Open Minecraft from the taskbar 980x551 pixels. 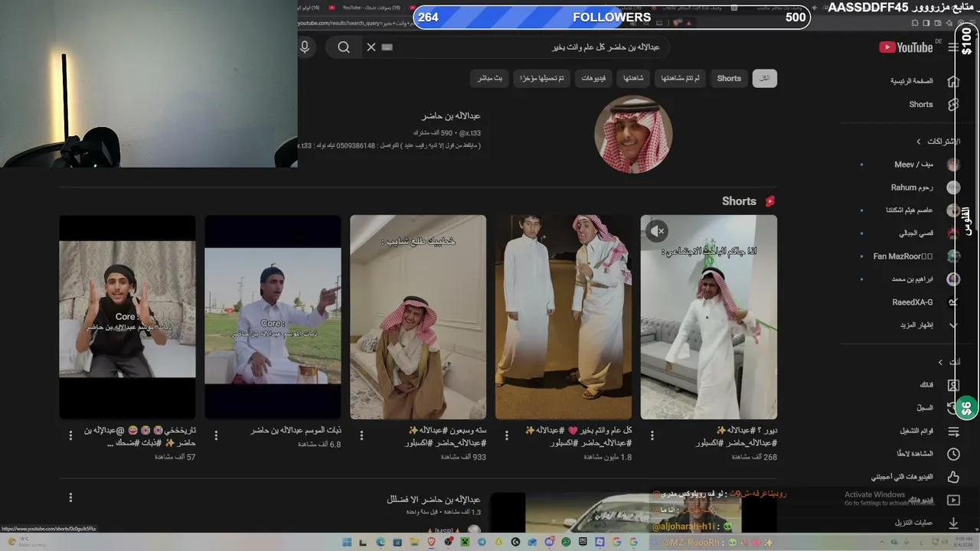pos(464,542)
